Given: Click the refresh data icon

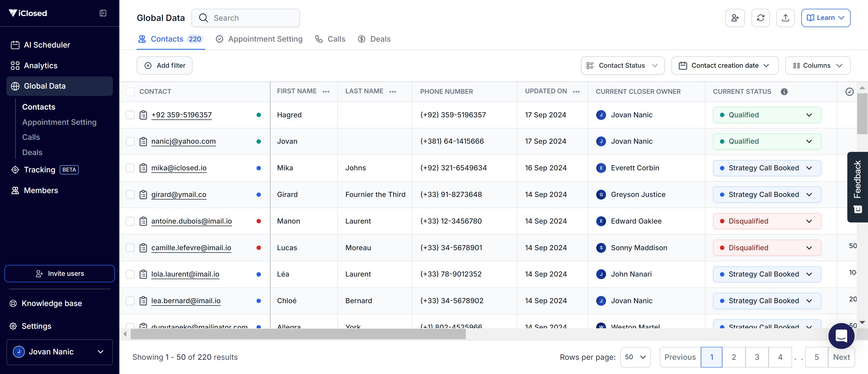Looking at the screenshot, I should (760, 18).
